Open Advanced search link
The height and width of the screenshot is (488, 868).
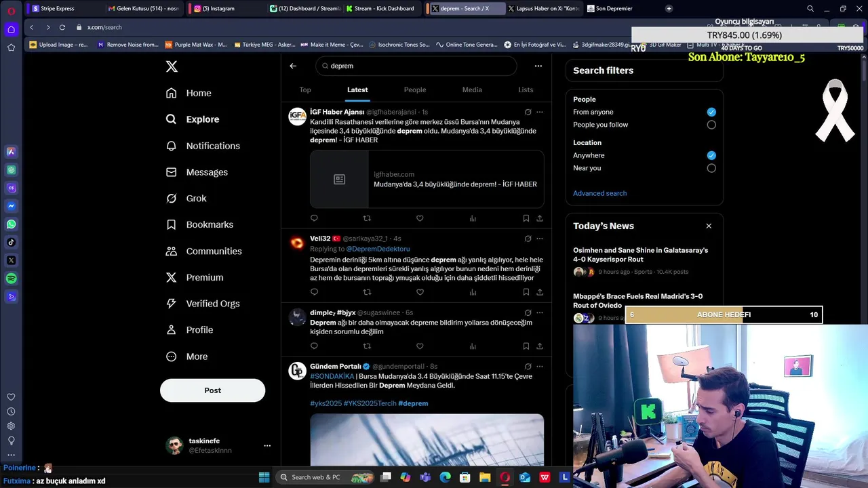pos(599,193)
